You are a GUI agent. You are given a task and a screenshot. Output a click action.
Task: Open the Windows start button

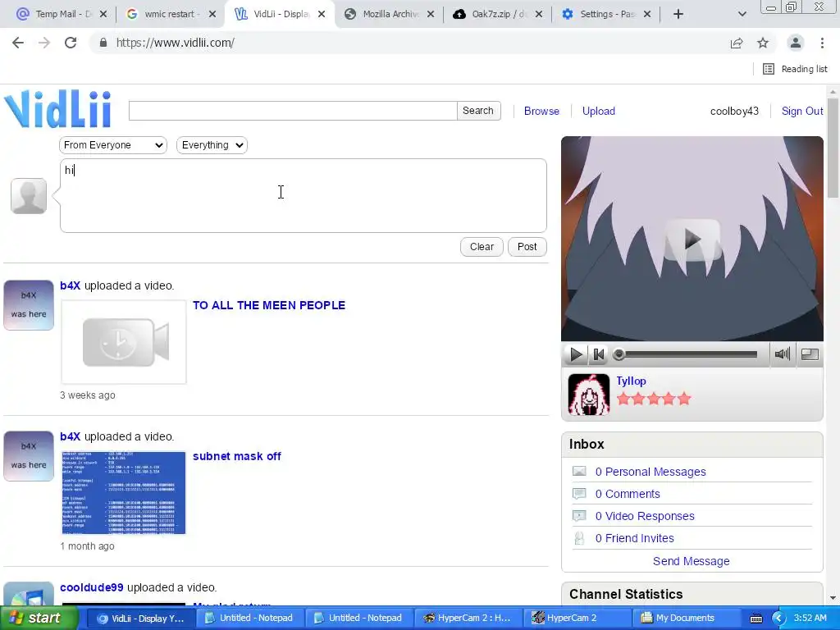click(38, 619)
